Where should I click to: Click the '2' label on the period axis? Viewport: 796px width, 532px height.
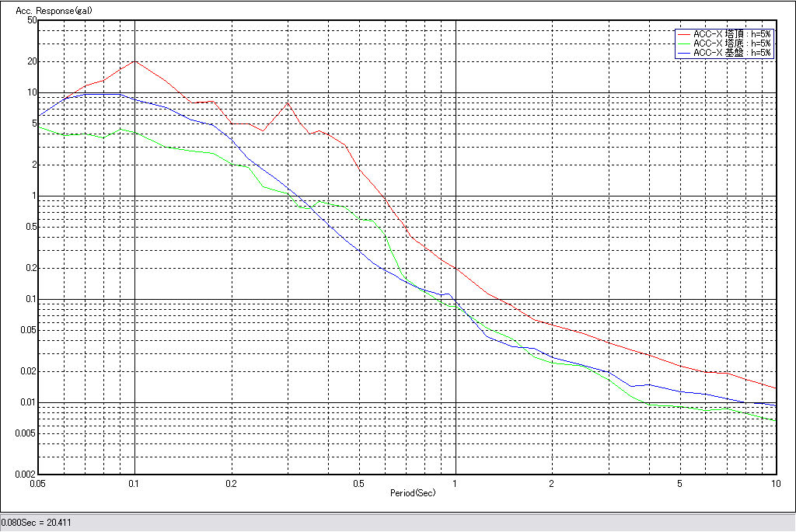point(551,482)
